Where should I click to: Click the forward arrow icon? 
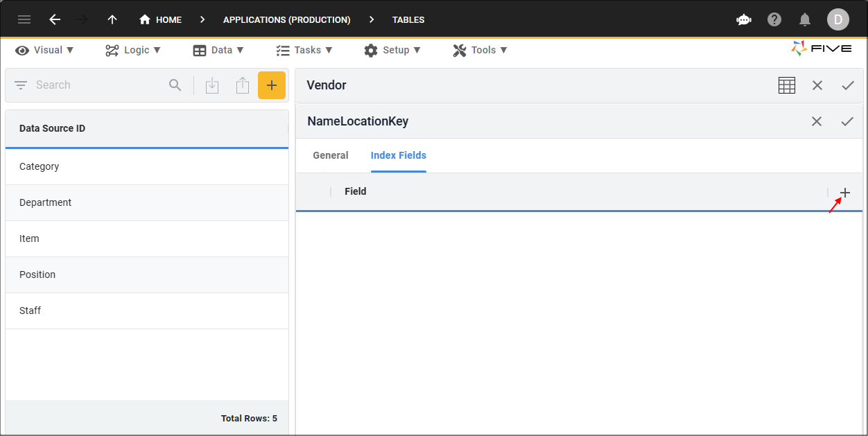point(83,19)
